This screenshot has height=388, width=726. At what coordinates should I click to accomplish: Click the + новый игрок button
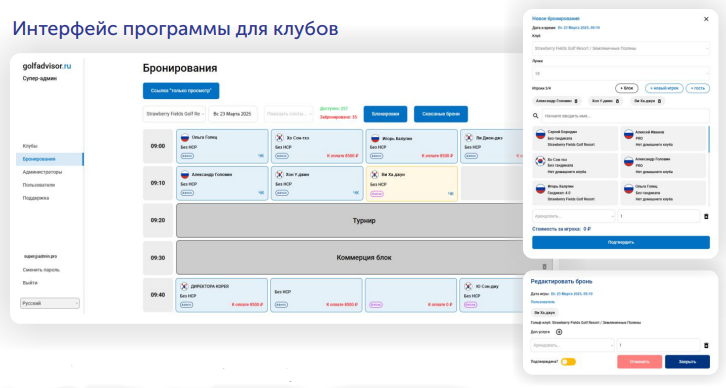[x=664, y=88]
